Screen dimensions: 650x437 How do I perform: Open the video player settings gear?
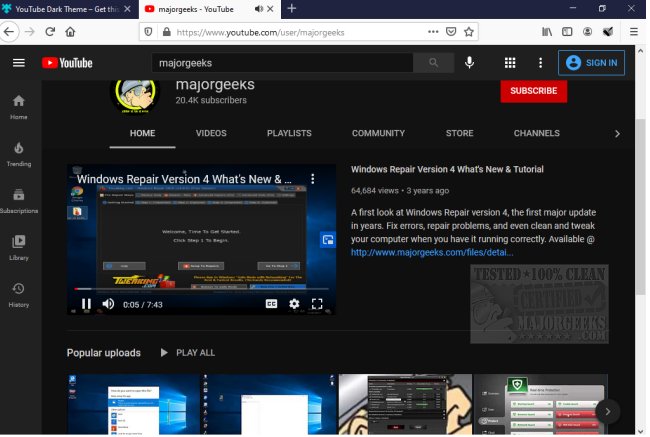click(x=294, y=304)
